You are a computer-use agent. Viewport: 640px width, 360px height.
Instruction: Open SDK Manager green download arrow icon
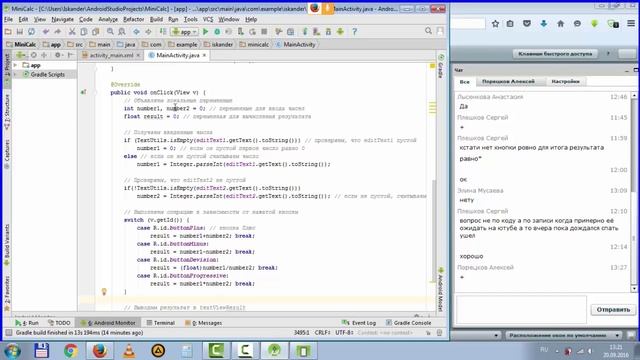340,31
